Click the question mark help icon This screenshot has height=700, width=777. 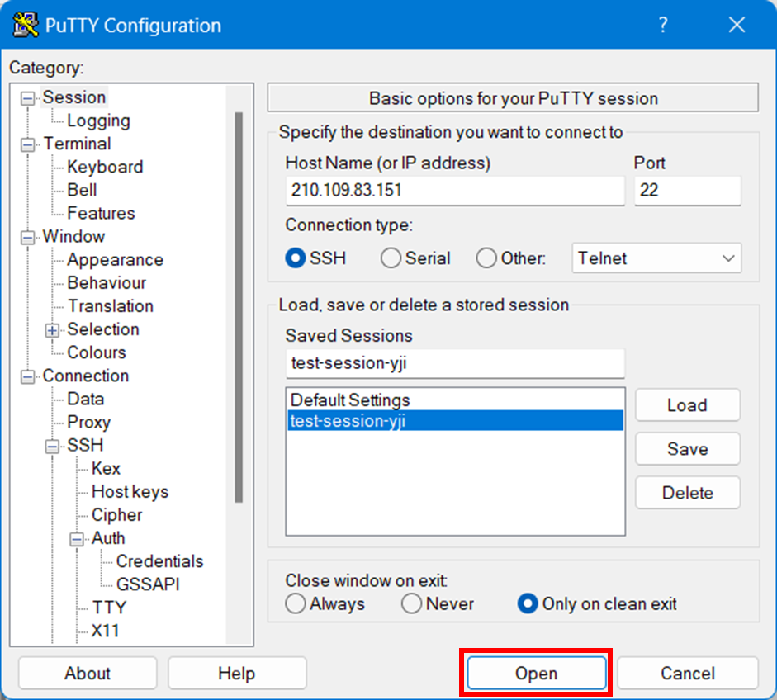click(x=663, y=25)
